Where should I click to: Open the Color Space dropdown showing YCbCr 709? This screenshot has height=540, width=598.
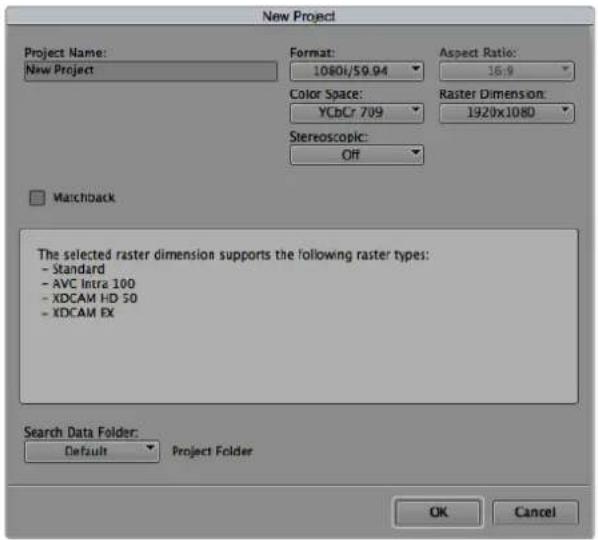coord(357,112)
